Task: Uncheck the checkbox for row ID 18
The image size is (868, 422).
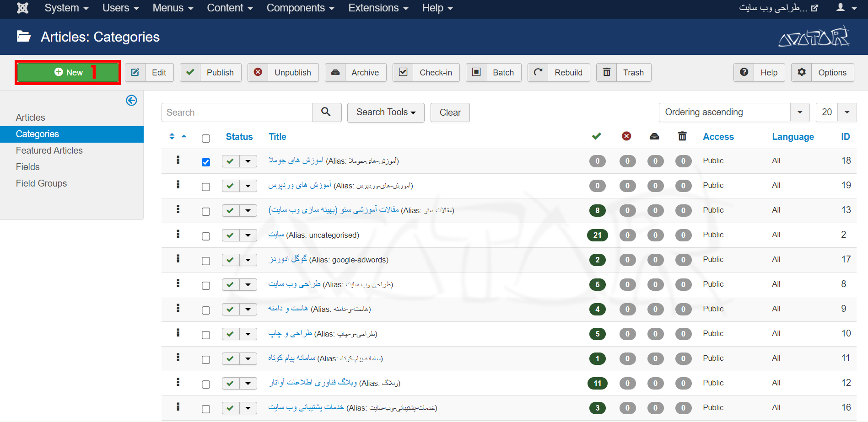Action: [206, 162]
